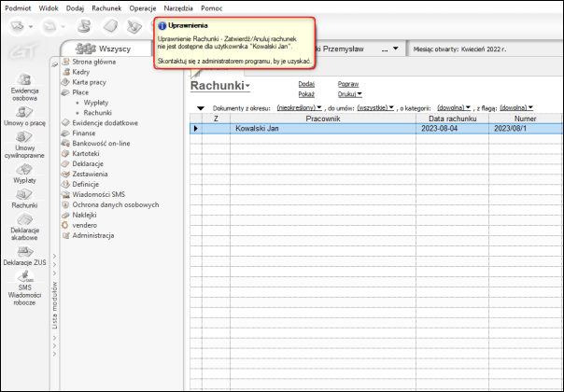Open the Rachunek menu
This screenshot has width=564, height=392.
(106, 7)
